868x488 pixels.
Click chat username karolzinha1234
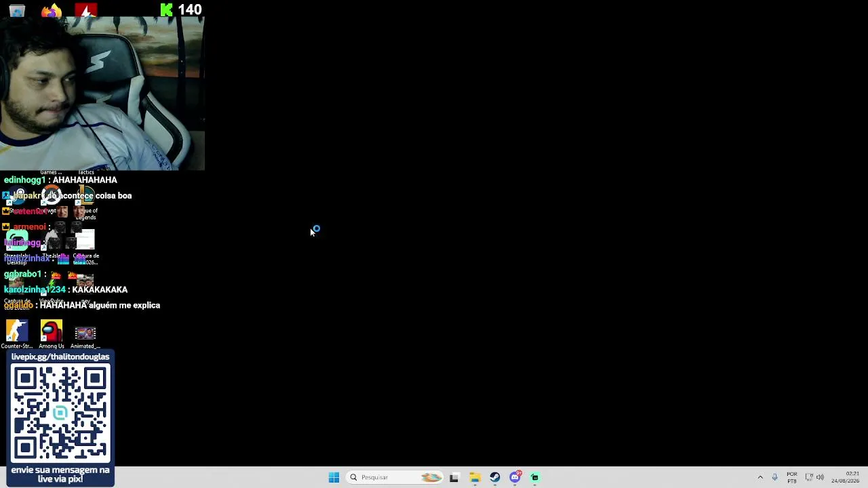35,289
